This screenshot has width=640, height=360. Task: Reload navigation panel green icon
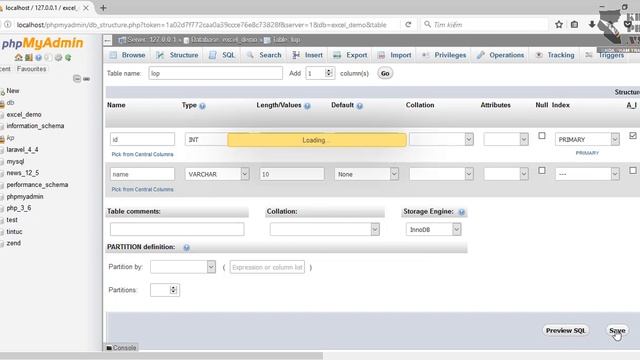[x=68, y=58]
